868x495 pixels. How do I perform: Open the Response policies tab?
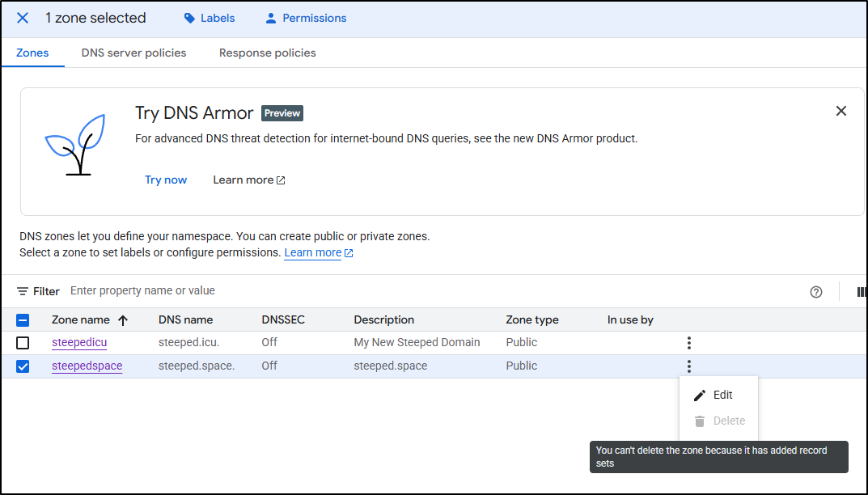[x=267, y=53]
